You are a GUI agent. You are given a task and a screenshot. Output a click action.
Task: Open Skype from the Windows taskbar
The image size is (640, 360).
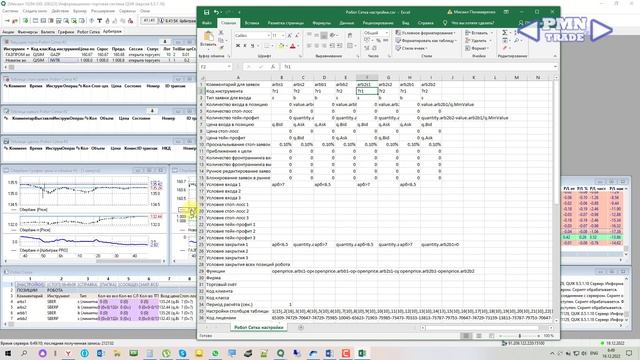tap(182, 353)
